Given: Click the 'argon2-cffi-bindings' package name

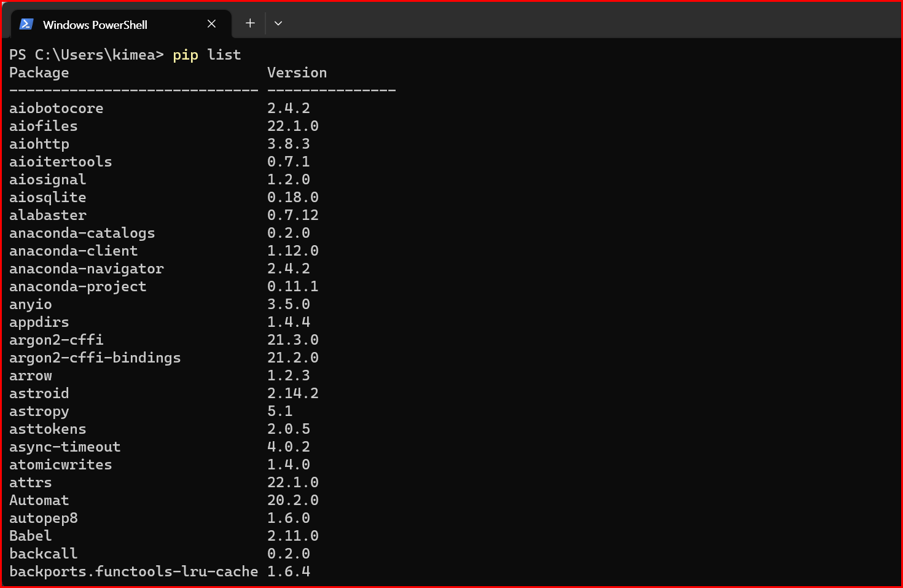Looking at the screenshot, I should click(x=95, y=358).
